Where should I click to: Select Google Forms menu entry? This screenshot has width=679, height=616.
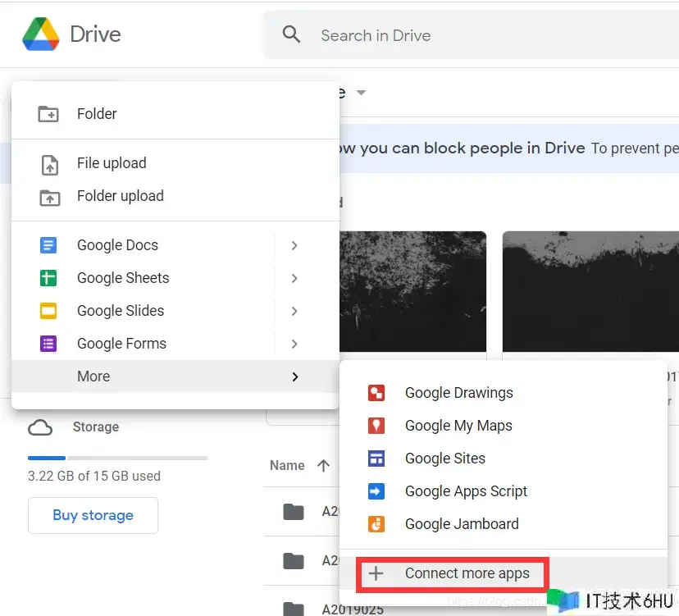175,344
